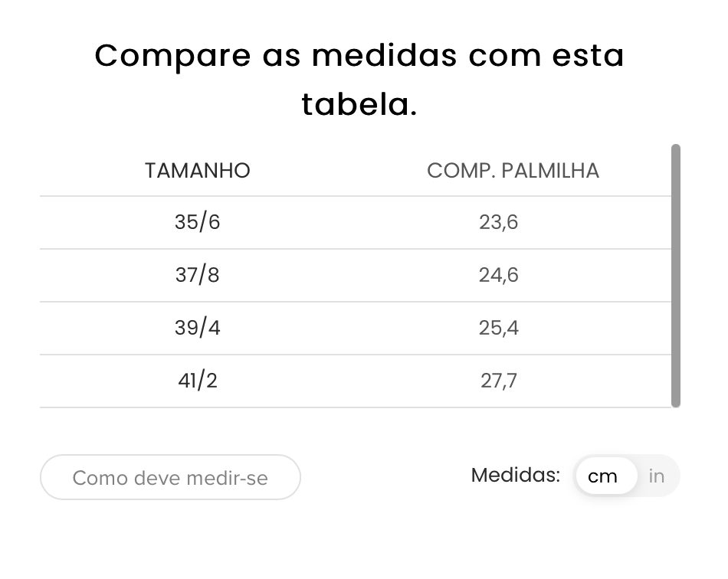This screenshot has width=728, height=579.
Task: Click the COMP. PALMILHA column header
Action: click(x=513, y=171)
